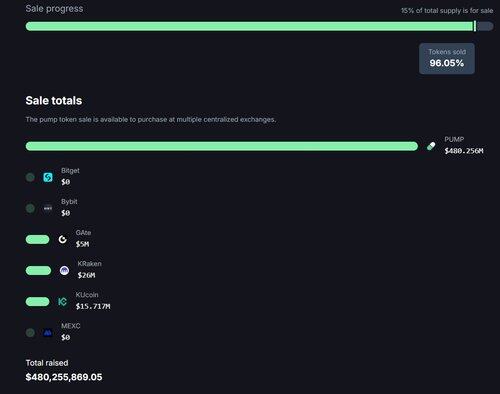Click the Bybit empty progress dot
This screenshot has width=500, height=394.
(x=30, y=208)
